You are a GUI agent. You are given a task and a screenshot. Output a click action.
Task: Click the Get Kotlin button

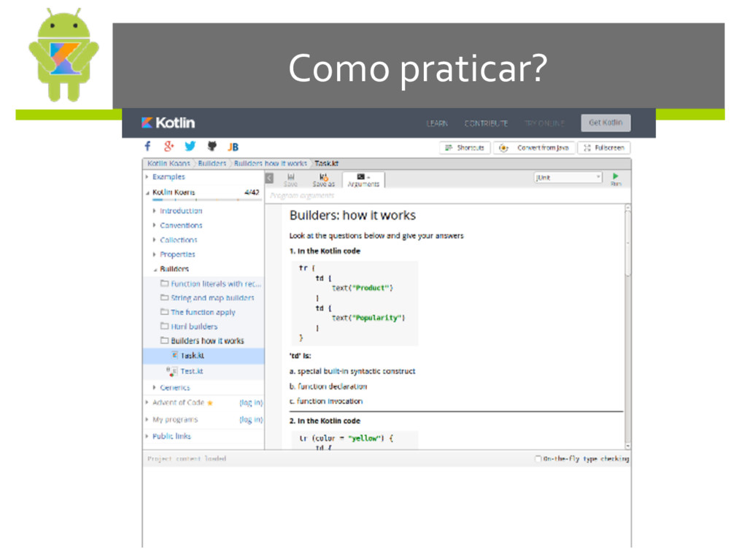tap(605, 122)
